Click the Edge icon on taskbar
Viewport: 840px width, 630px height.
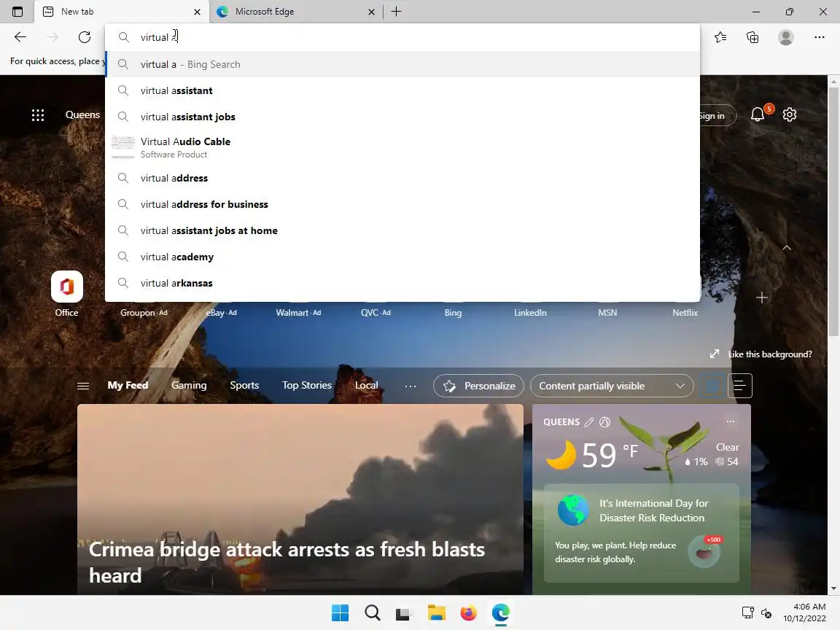pos(501,612)
